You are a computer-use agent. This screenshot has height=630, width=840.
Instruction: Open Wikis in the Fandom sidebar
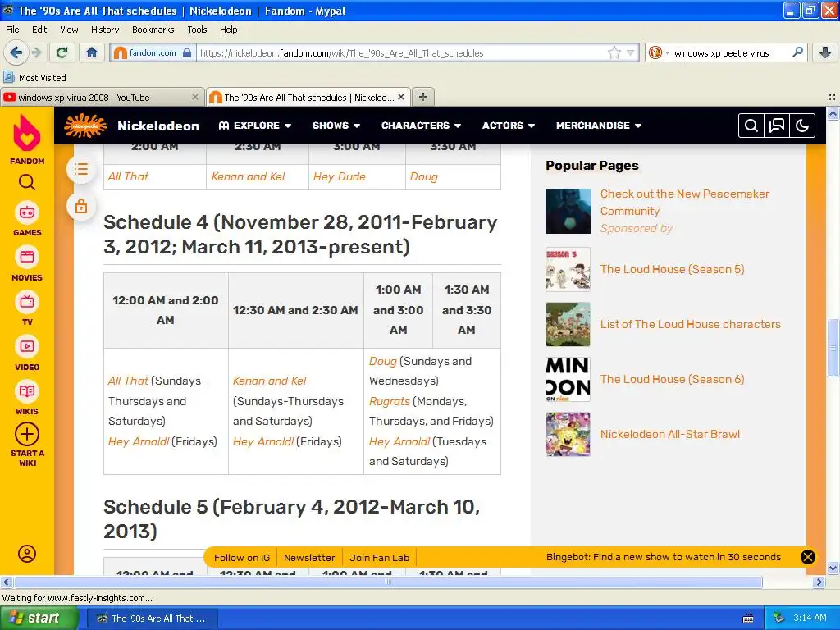coord(27,398)
